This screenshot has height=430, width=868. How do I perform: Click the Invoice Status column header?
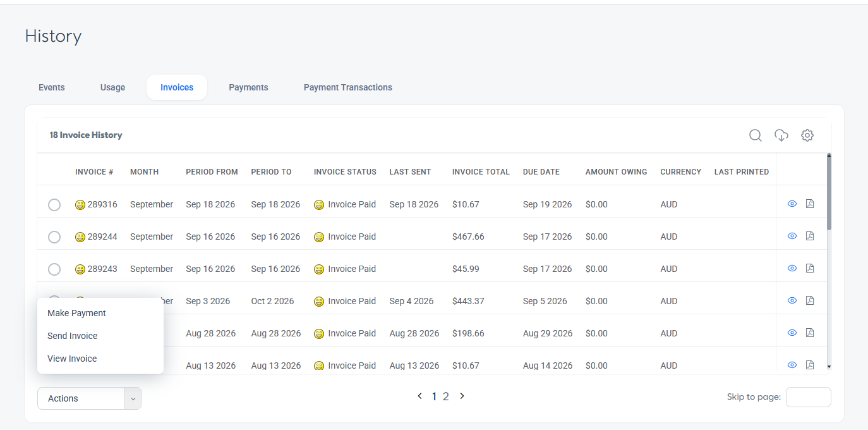(345, 172)
